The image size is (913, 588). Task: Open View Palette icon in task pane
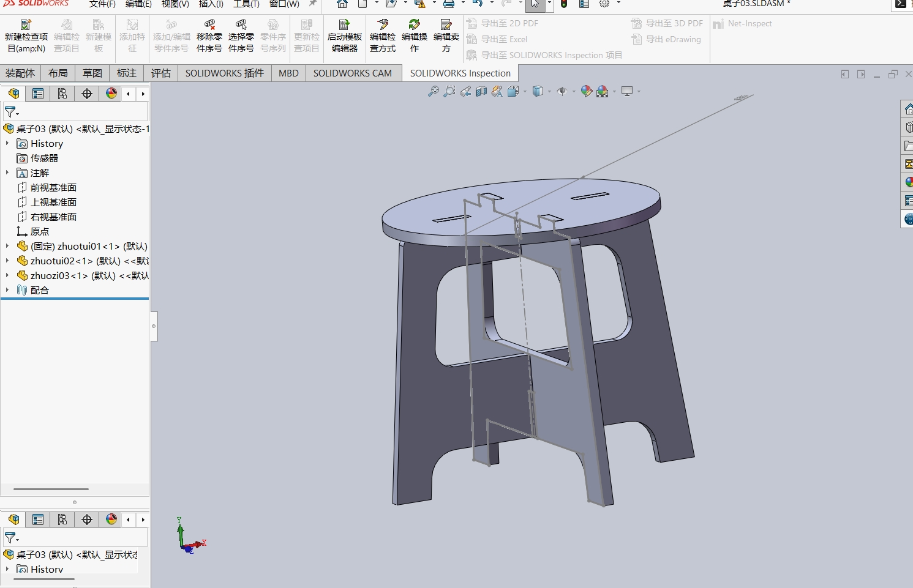click(x=909, y=165)
